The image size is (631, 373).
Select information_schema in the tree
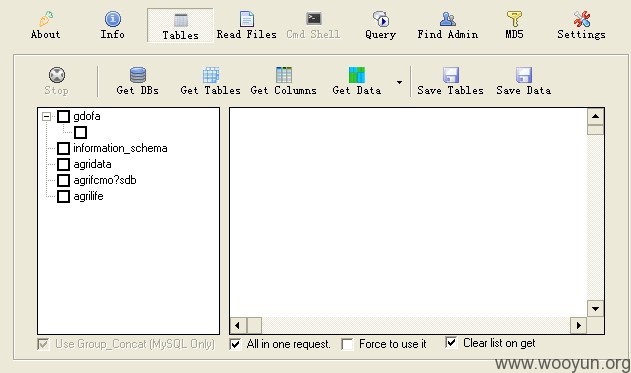click(120, 148)
